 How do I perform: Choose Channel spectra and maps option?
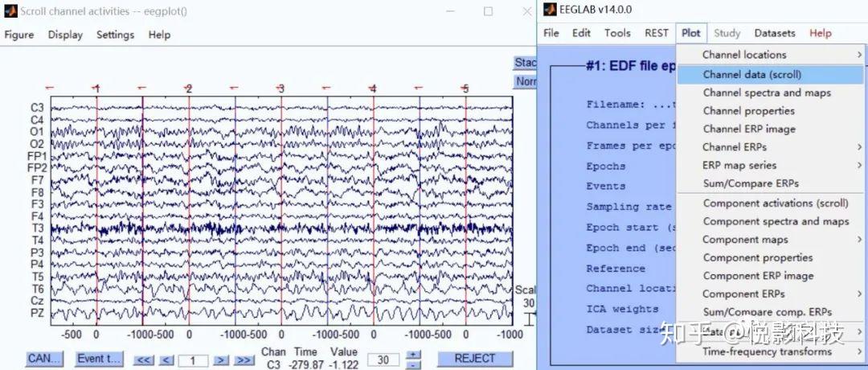[x=767, y=92]
